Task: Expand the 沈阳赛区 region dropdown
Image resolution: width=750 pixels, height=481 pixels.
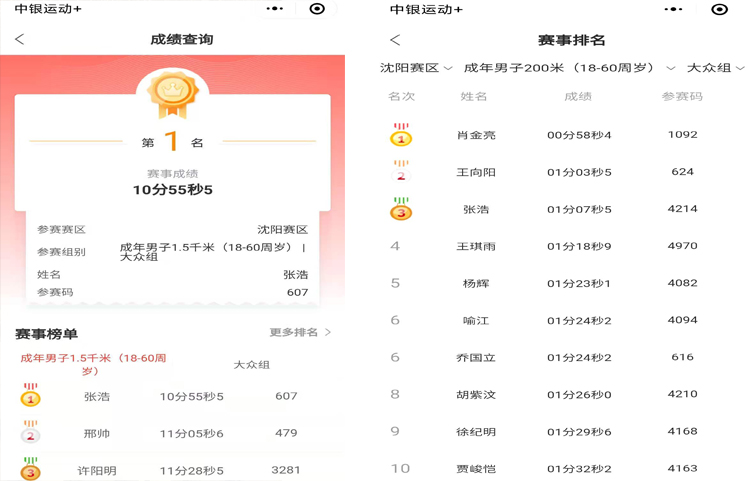Action: point(416,68)
